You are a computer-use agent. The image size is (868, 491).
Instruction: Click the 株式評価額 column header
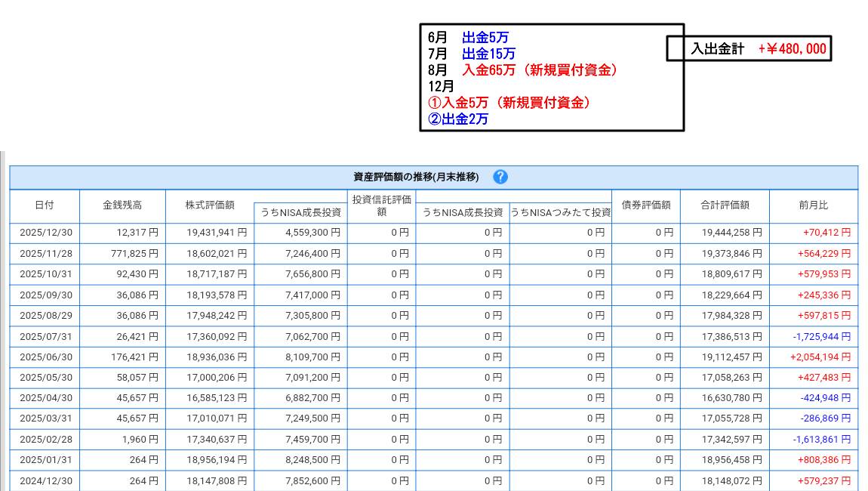click(x=210, y=205)
